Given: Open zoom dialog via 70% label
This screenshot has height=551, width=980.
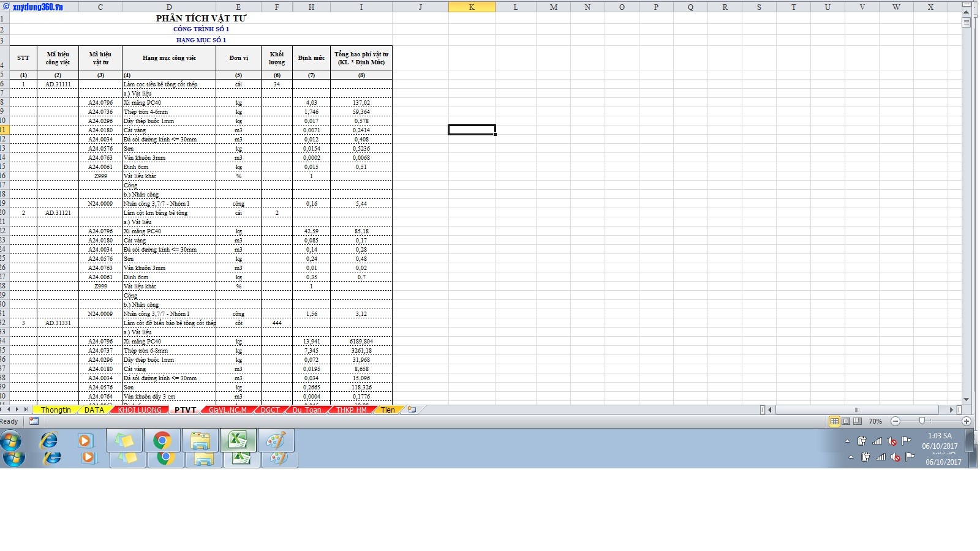Looking at the screenshot, I should (x=875, y=421).
